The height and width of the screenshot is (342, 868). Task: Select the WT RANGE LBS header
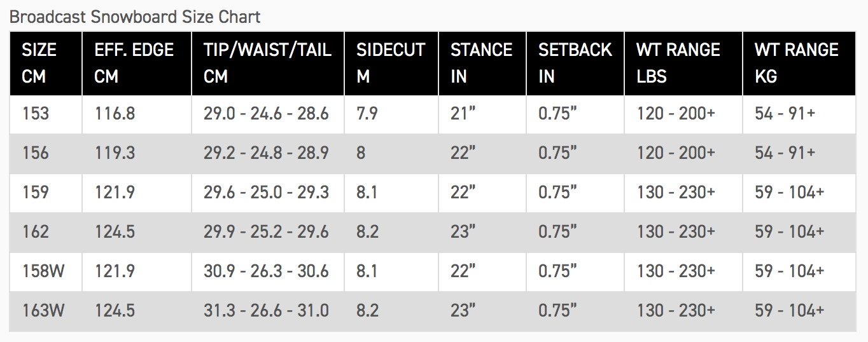pyautogui.click(x=678, y=63)
